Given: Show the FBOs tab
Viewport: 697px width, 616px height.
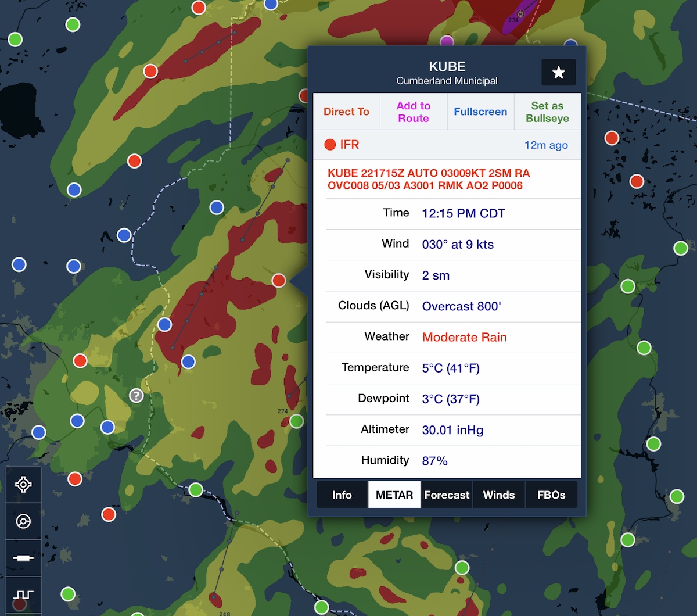Looking at the screenshot, I should point(551,495).
